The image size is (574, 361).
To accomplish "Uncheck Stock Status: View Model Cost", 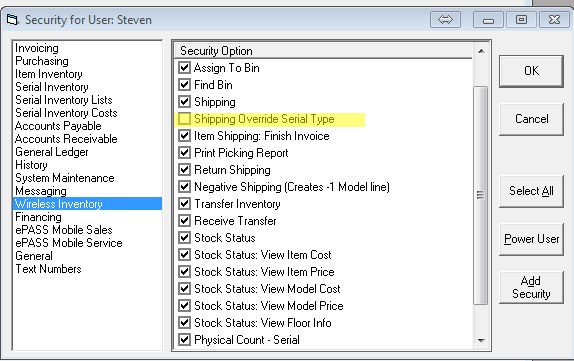I will 184,289.
